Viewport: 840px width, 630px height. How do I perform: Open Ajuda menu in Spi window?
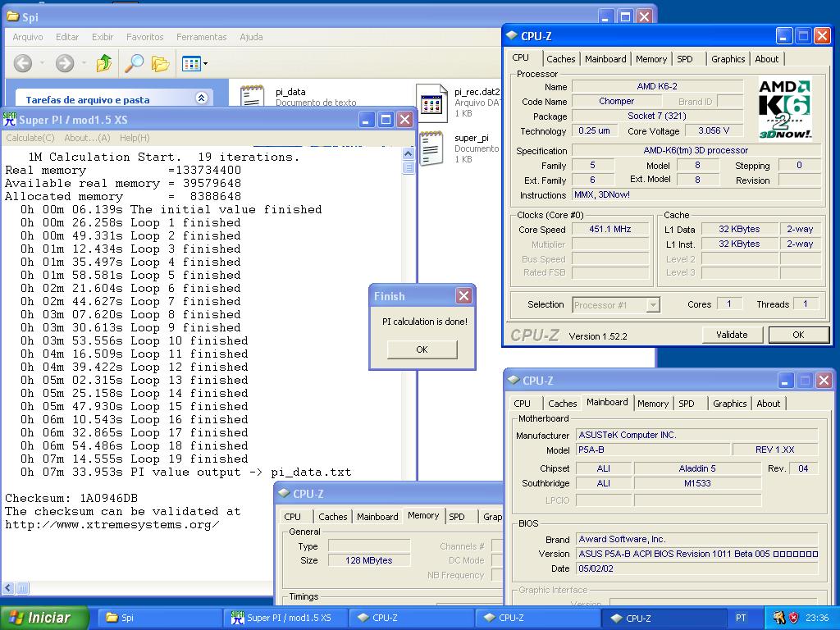(251, 37)
